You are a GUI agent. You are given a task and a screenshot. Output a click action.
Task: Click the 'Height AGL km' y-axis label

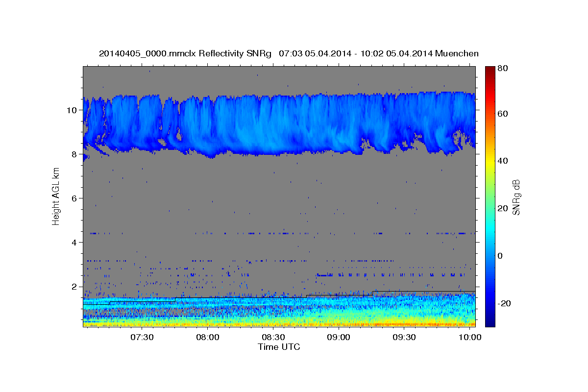56,196
